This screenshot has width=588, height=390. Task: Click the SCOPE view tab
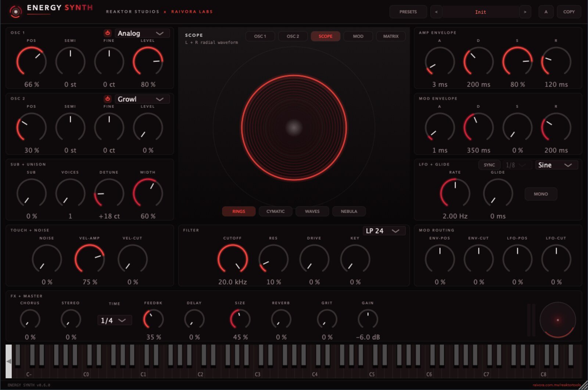[325, 36]
